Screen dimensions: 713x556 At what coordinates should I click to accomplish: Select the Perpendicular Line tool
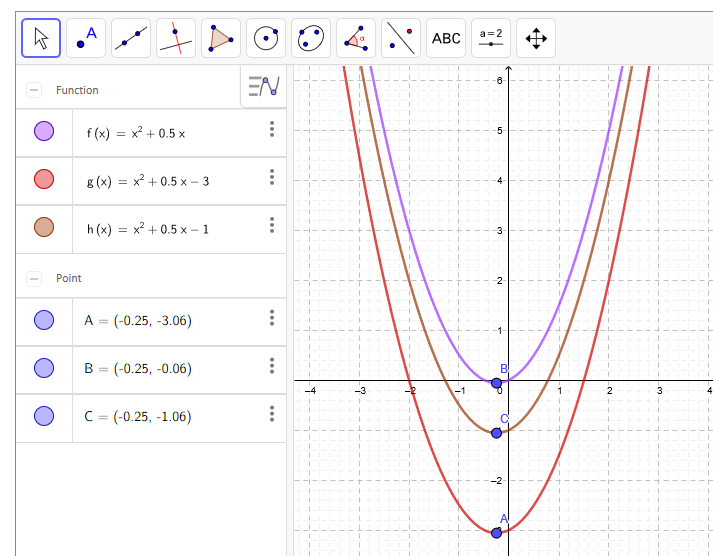click(176, 39)
